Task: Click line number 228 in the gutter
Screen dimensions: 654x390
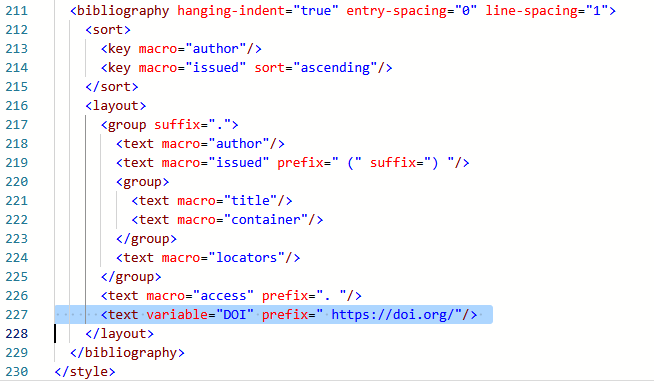Action: point(17,334)
